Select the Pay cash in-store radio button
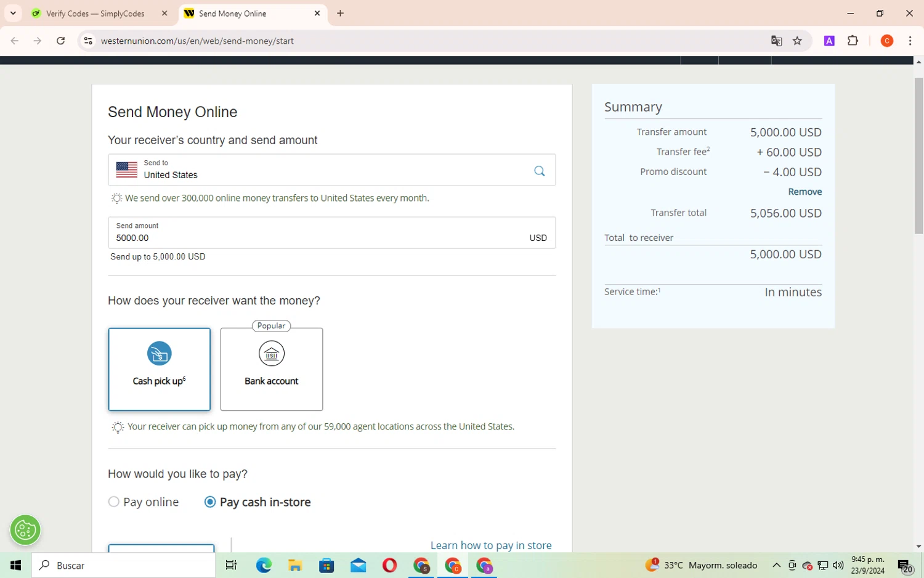 point(210,502)
